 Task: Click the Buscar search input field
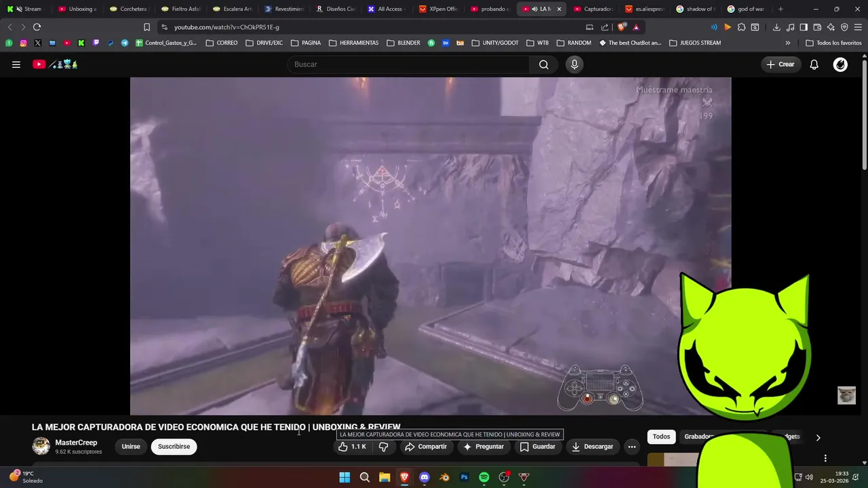pyautogui.click(x=409, y=64)
